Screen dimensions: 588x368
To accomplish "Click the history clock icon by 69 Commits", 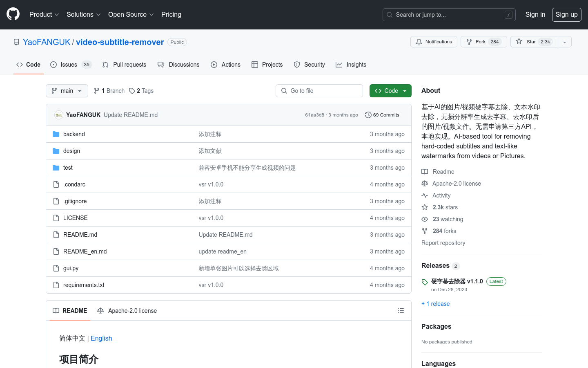I will click(x=368, y=115).
